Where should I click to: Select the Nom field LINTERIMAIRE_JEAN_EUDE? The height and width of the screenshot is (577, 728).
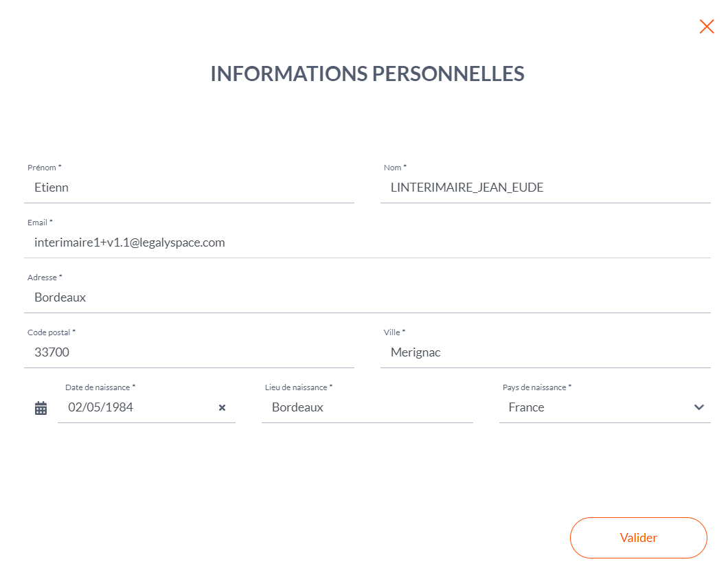545,188
